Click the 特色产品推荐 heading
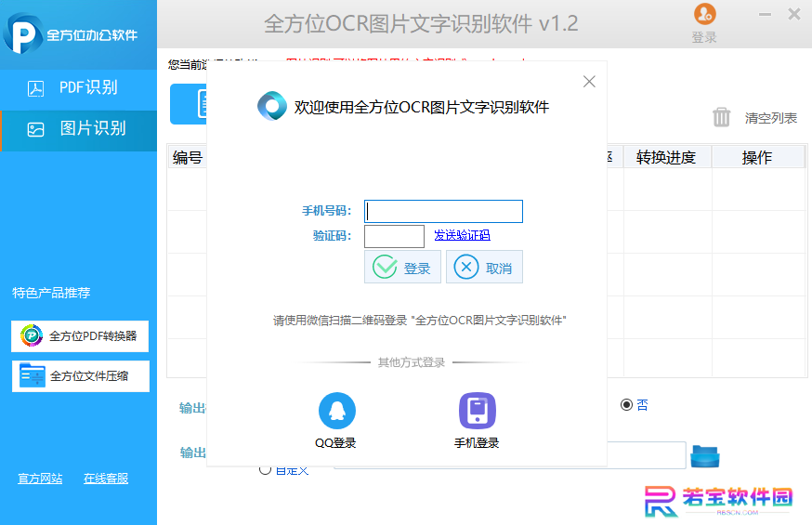 [x=51, y=293]
